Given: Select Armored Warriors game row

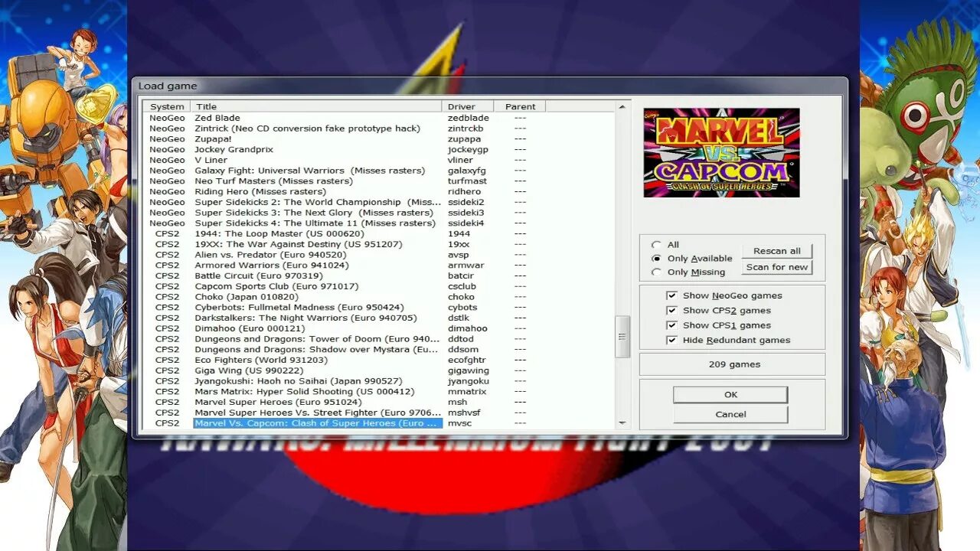Looking at the screenshot, I should pos(379,266).
